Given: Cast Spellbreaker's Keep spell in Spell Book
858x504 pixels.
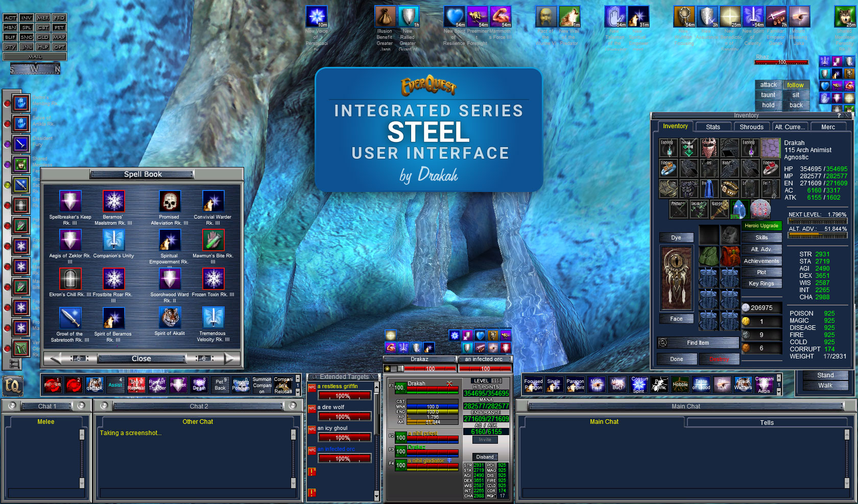Looking at the screenshot, I should tap(70, 201).
